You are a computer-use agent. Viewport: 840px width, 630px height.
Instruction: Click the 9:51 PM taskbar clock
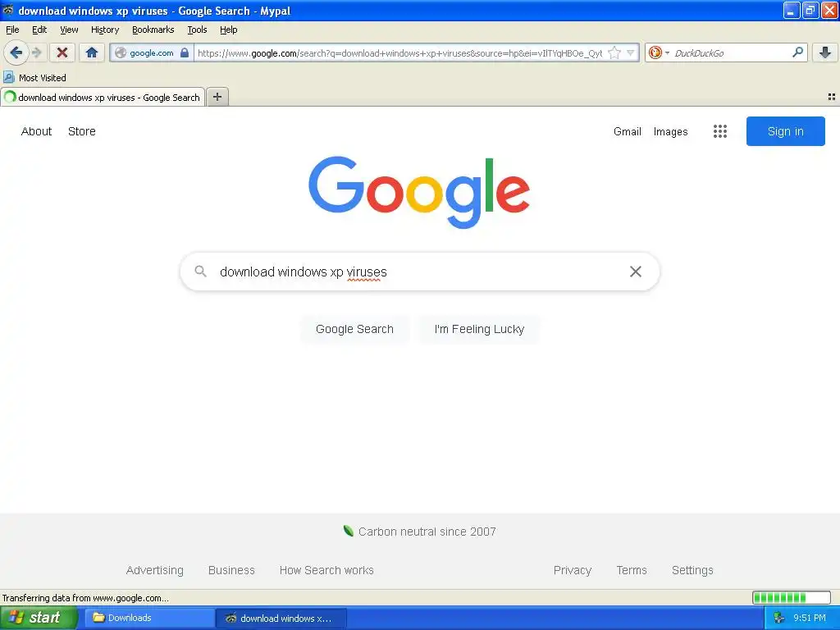[x=810, y=618]
